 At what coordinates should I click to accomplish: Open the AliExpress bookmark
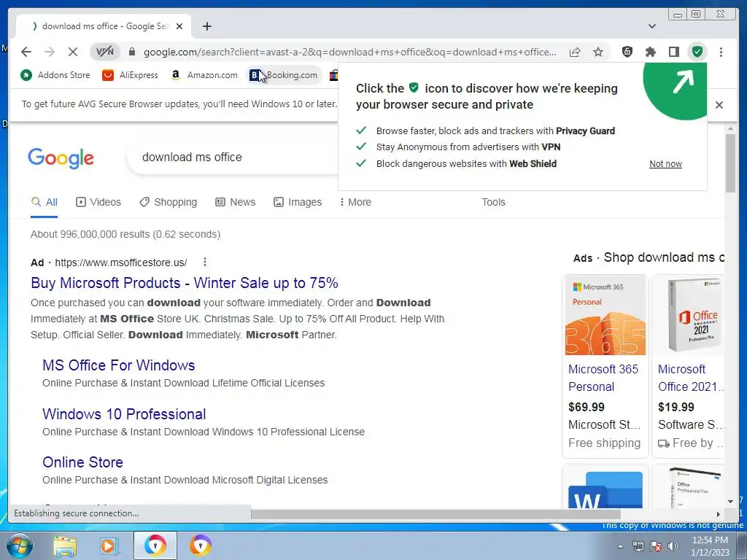coord(130,75)
